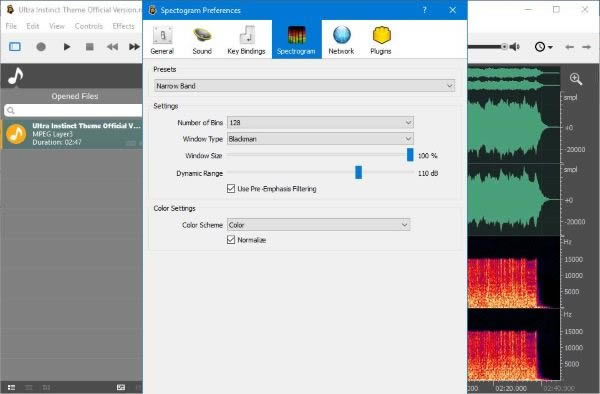Screen dimensions: 600x394
Task: Open the Controls menu
Action: [89, 26]
